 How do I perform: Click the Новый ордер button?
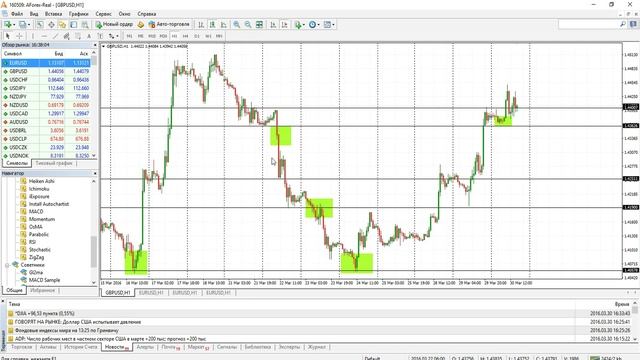tap(114, 24)
